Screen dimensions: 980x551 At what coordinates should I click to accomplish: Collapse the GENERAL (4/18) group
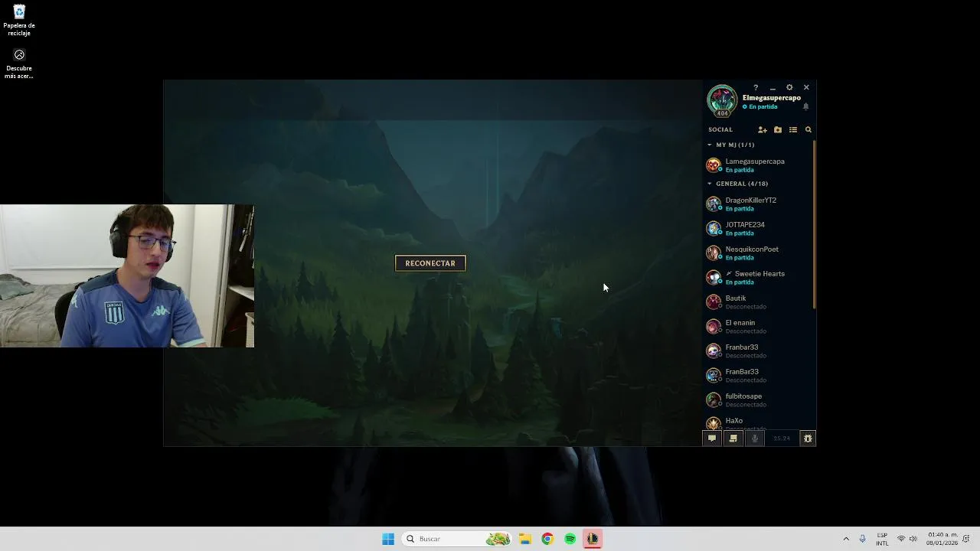738,184
